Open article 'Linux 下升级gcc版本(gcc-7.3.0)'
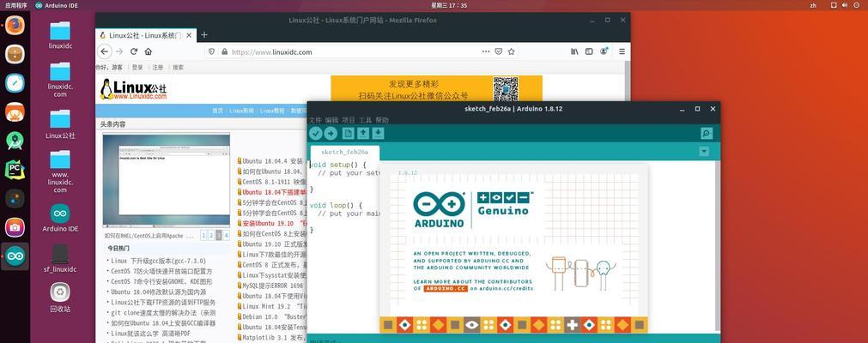The height and width of the screenshot is (343, 868). pos(158,262)
